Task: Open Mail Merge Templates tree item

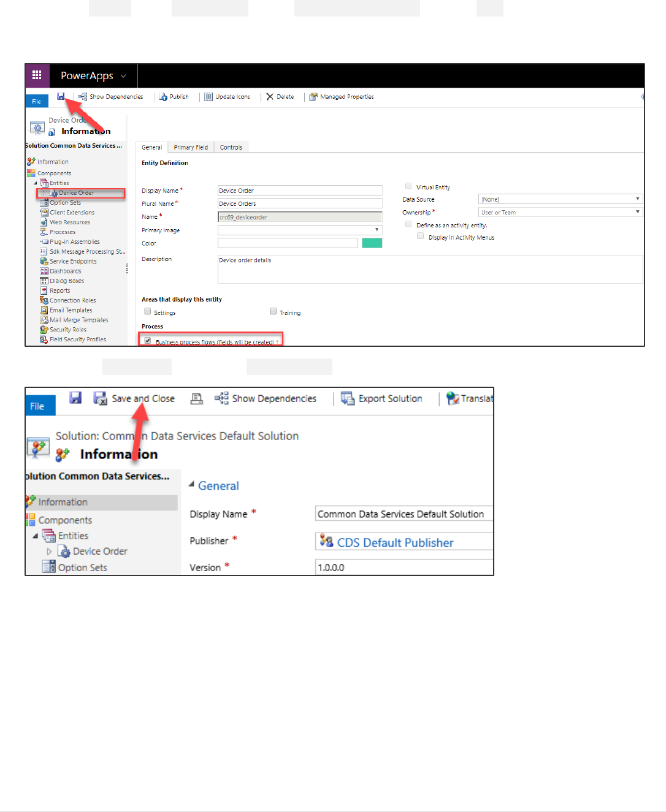Action: pos(74,320)
